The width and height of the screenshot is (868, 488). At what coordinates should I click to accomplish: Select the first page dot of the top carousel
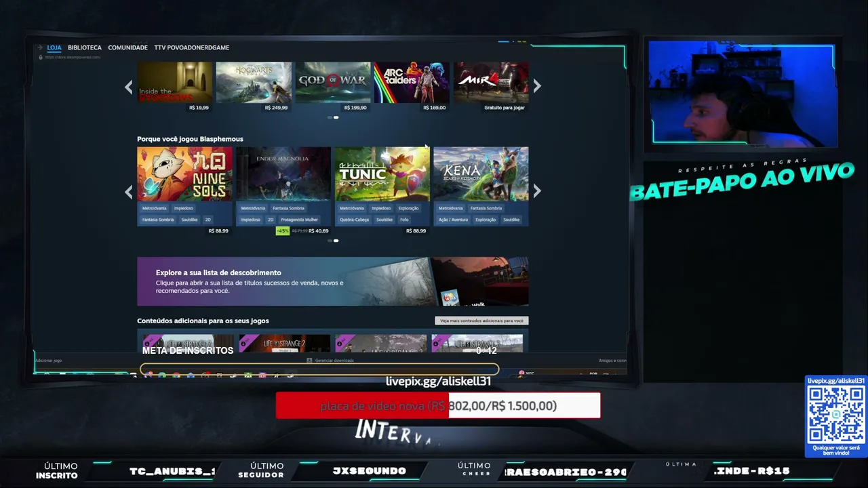pos(330,117)
